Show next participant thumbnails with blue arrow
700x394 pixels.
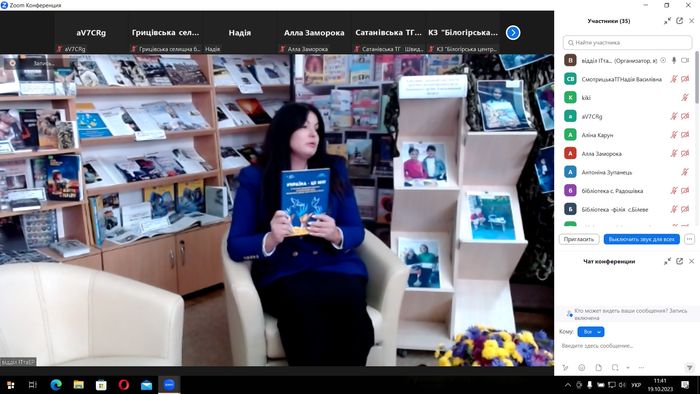point(513,33)
